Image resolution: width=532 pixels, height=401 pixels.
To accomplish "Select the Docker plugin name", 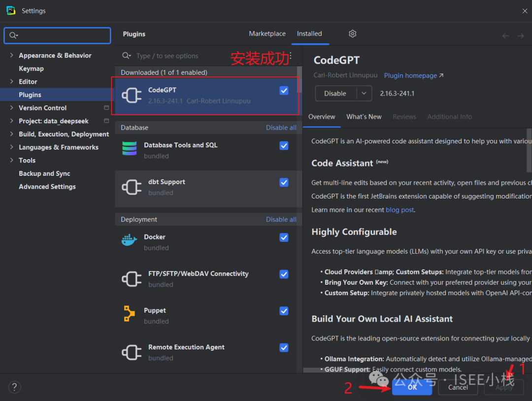I will (155, 237).
